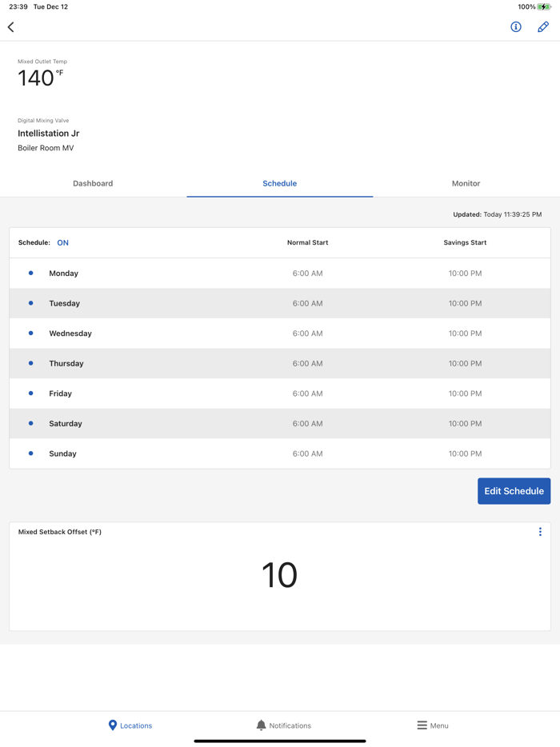Select the Tuesday row label

[64, 303]
